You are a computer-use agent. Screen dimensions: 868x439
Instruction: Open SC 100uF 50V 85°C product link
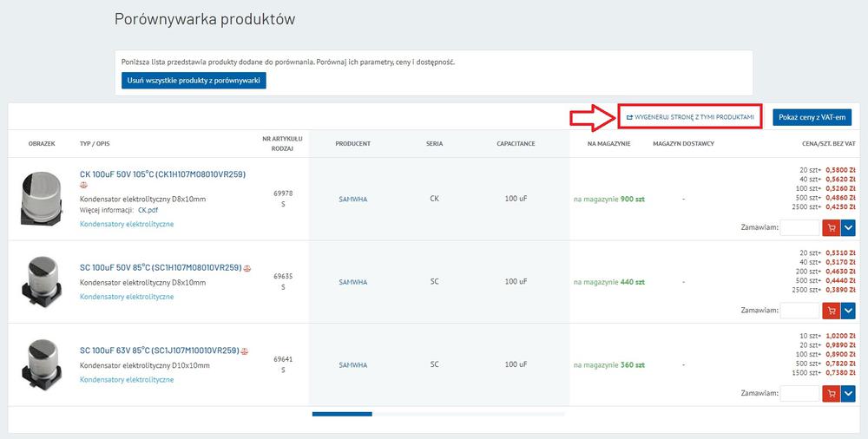pyautogui.click(x=161, y=267)
